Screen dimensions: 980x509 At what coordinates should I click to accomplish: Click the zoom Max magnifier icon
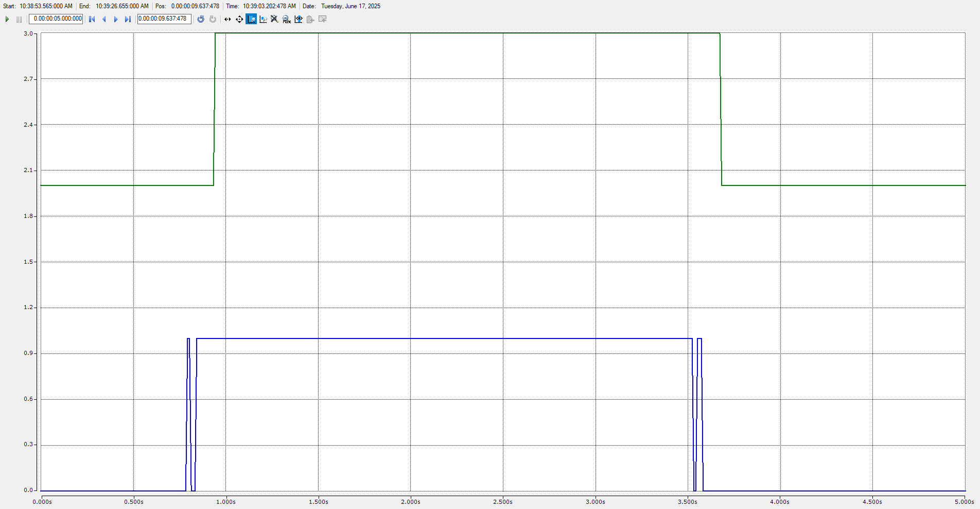pyautogui.click(x=287, y=19)
